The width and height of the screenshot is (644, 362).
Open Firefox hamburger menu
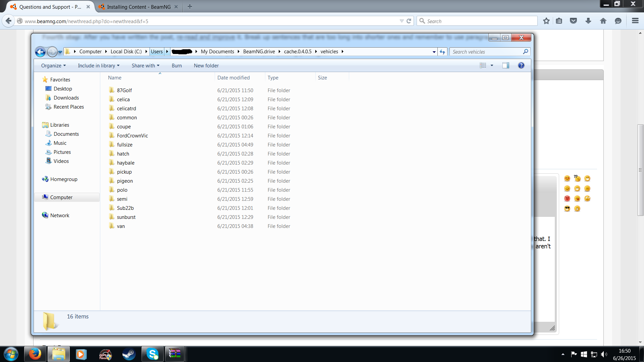pos(635,21)
